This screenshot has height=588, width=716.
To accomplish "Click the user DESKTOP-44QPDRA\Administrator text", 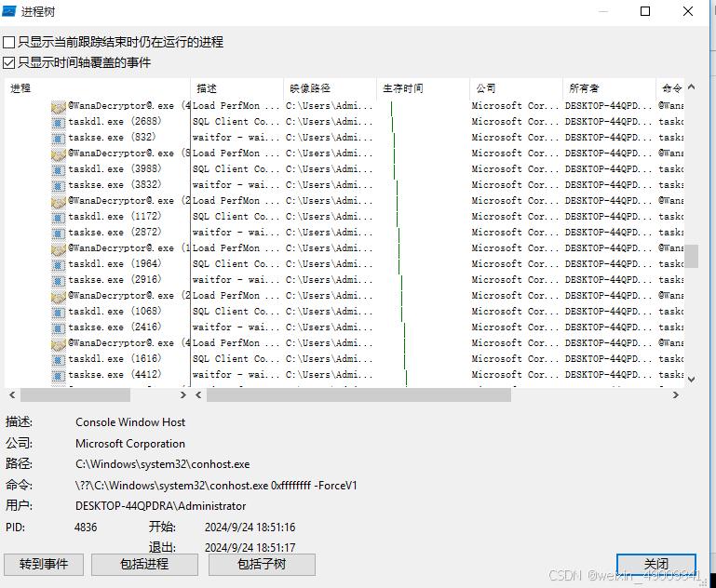I will coord(161,506).
